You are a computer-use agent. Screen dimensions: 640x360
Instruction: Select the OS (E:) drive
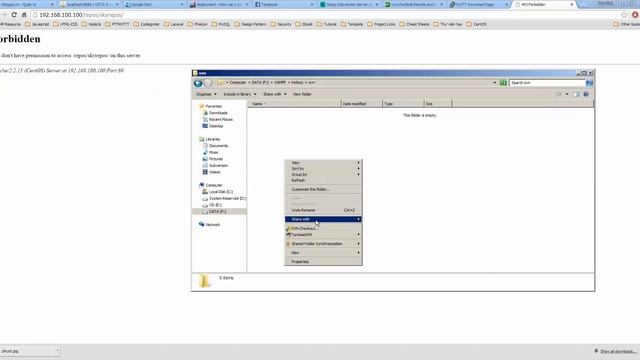click(212, 205)
